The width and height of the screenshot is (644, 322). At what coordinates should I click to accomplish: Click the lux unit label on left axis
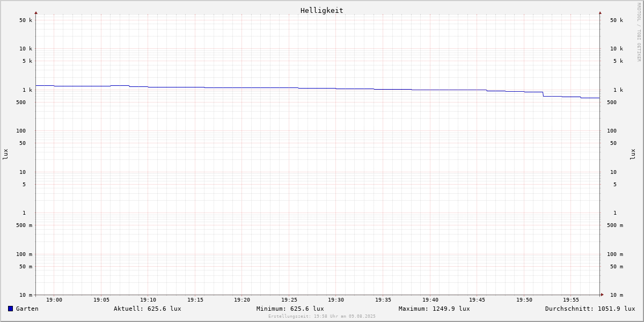click(5, 155)
